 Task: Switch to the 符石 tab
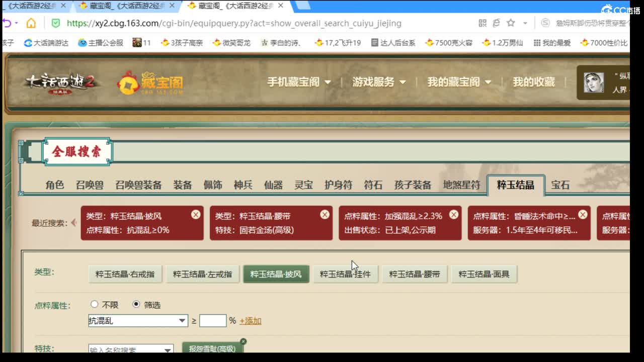click(x=373, y=185)
